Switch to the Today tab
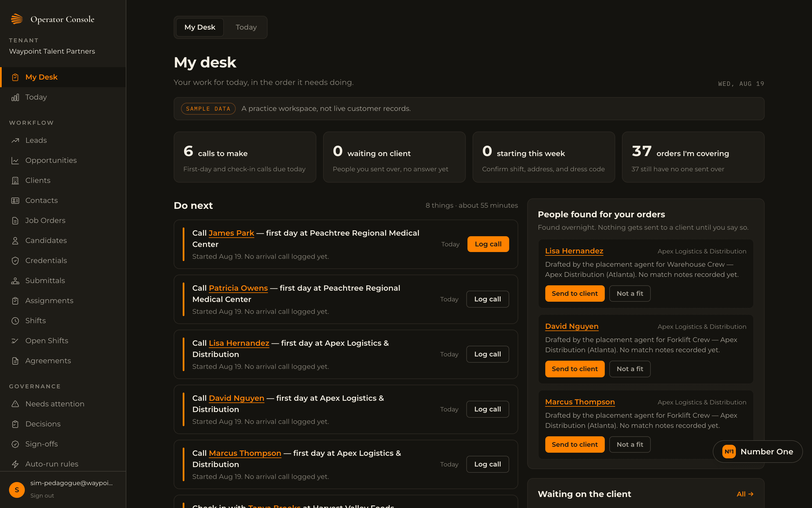Image resolution: width=812 pixels, height=508 pixels. pos(246,27)
